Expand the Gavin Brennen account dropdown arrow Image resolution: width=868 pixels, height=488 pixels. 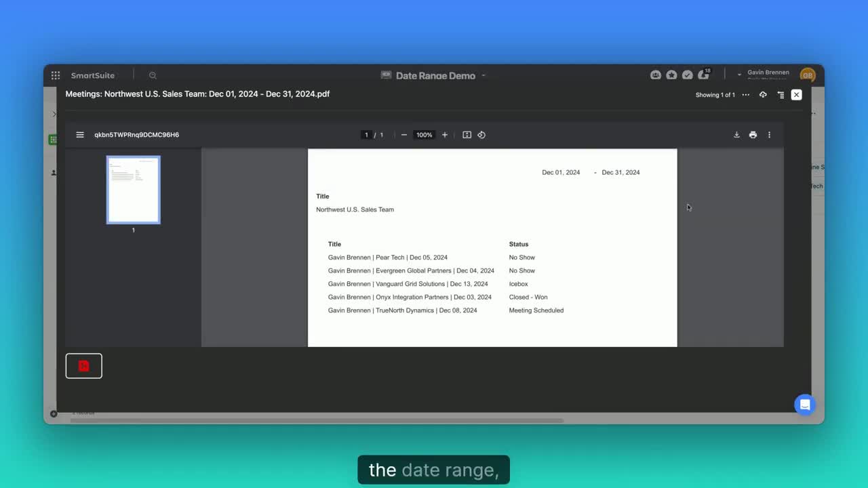pos(739,75)
